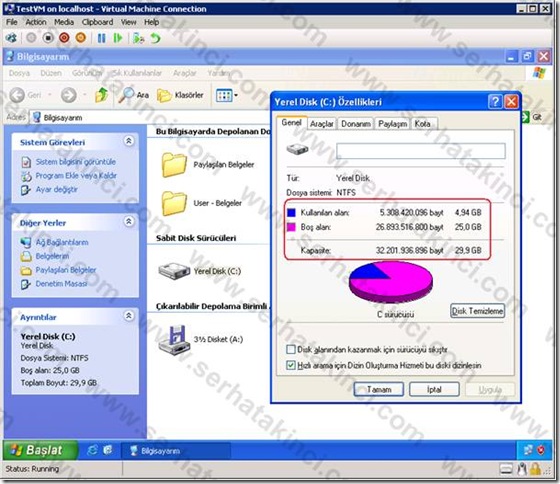Viewport: 560px width, 484px height.
Task: Click the Ctrl+Alt+Del toolbar icon
Action: 11,38
